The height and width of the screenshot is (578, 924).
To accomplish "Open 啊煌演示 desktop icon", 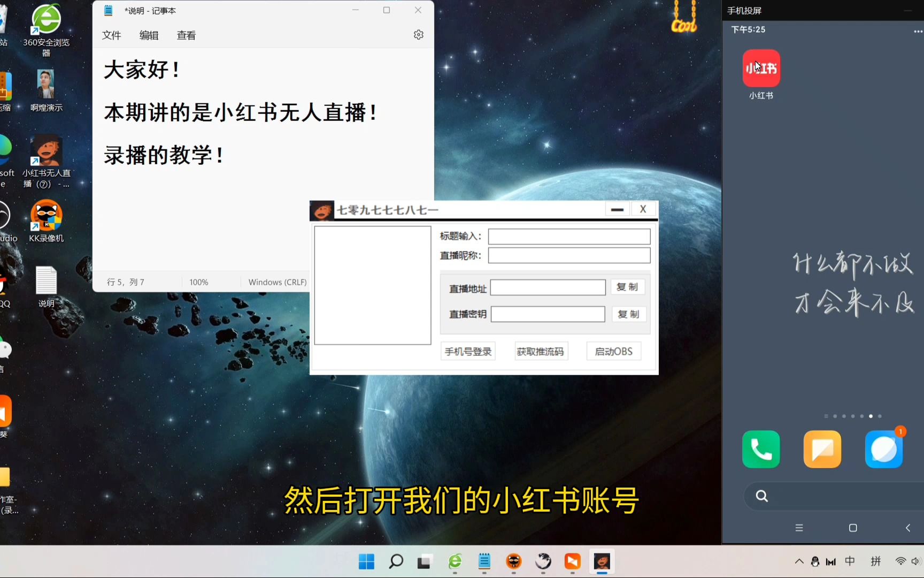I will (47, 90).
